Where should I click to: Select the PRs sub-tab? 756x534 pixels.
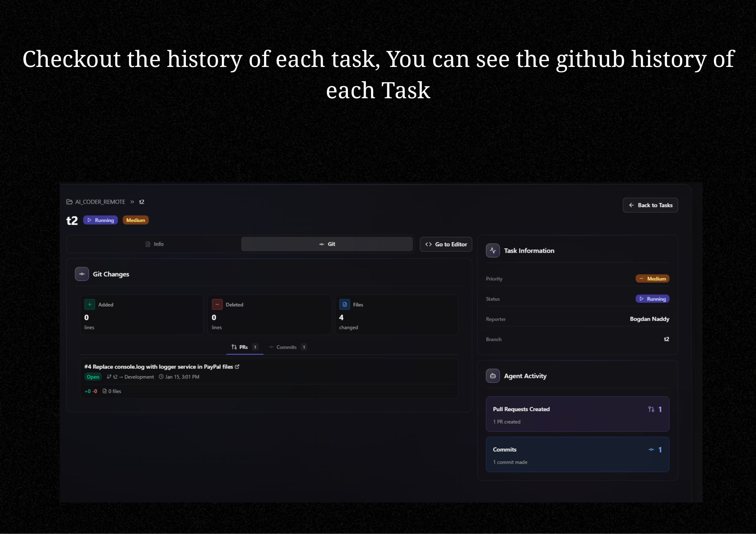pos(244,347)
